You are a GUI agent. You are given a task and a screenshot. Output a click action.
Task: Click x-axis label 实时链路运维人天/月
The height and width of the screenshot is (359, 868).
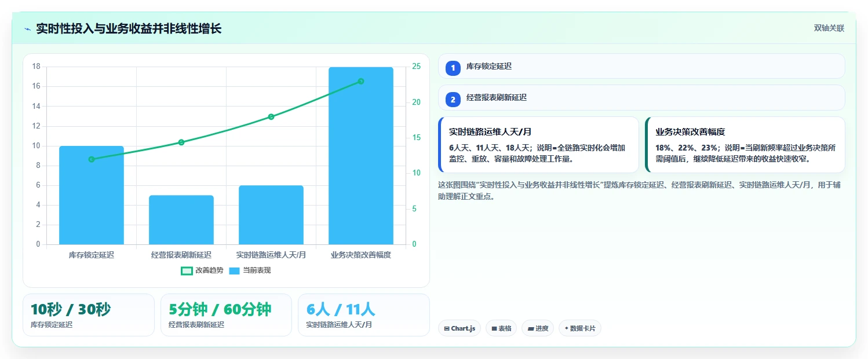[x=271, y=255]
